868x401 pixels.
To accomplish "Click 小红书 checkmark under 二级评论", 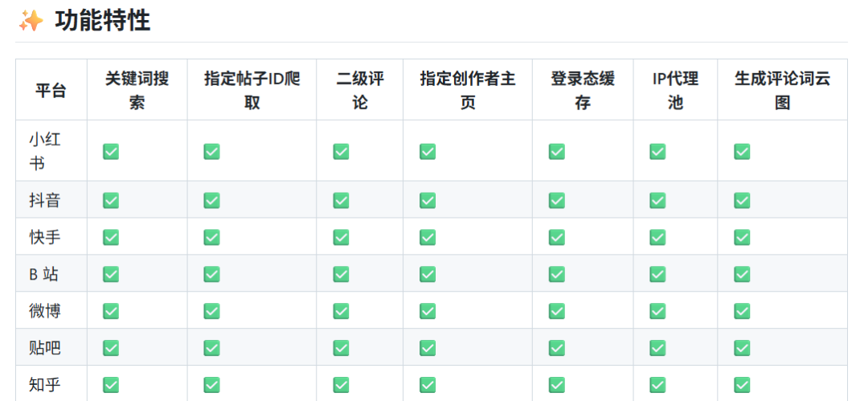I will click(341, 151).
